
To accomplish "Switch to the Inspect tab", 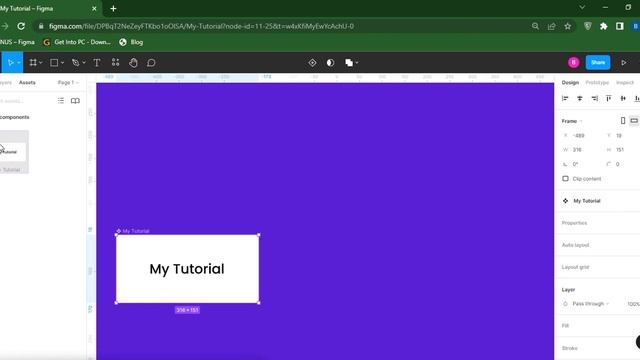I will (x=625, y=82).
